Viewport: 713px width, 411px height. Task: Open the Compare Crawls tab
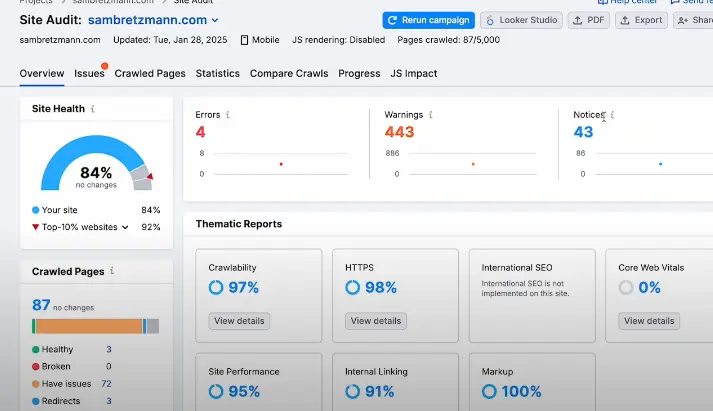289,73
